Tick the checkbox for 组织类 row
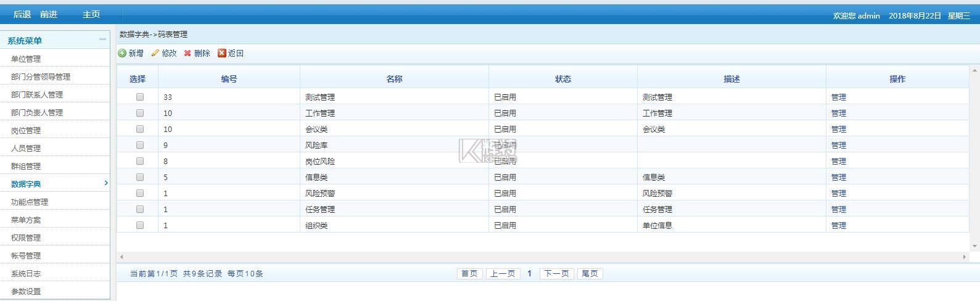Screen dimensions: 980x301 tap(140, 225)
